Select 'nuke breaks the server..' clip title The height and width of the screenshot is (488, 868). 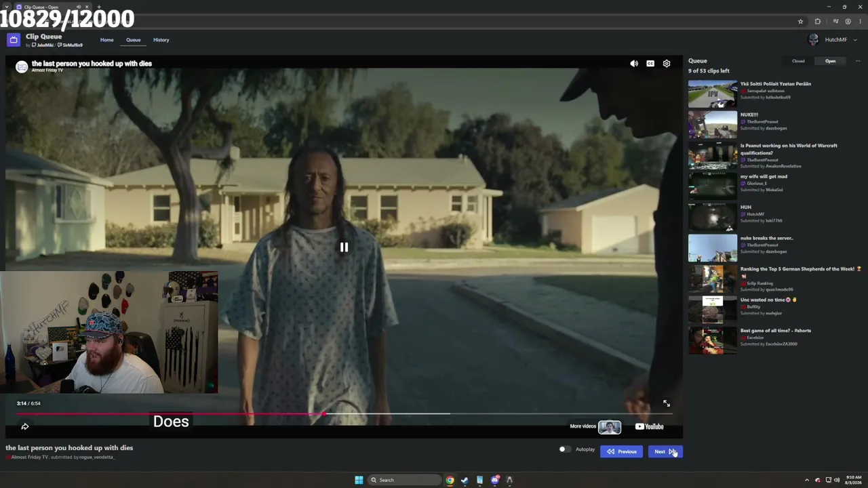(766, 238)
